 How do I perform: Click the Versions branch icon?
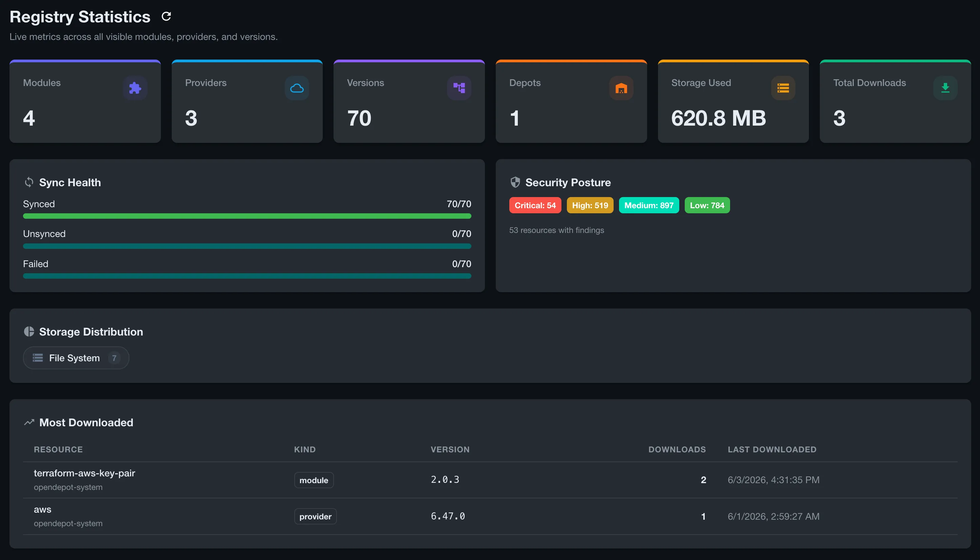click(x=459, y=88)
